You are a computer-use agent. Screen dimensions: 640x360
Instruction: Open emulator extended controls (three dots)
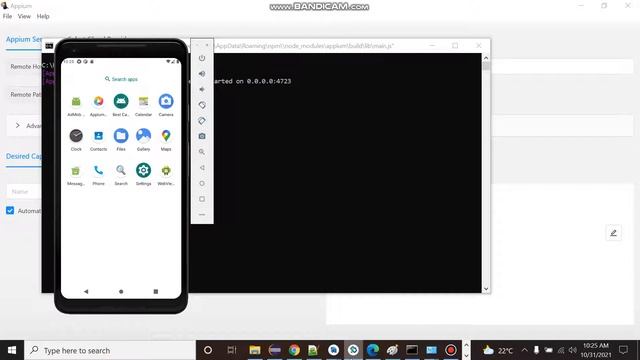(x=202, y=214)
